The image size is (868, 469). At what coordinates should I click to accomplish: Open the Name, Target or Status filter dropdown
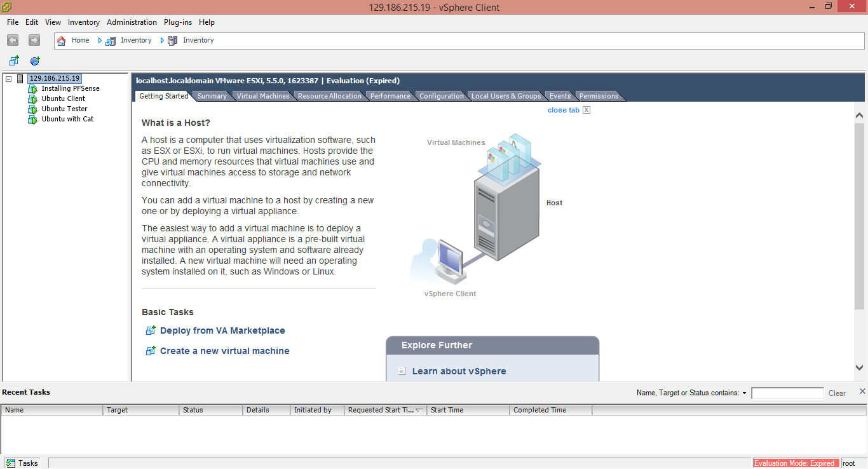[x=744, y=393]
